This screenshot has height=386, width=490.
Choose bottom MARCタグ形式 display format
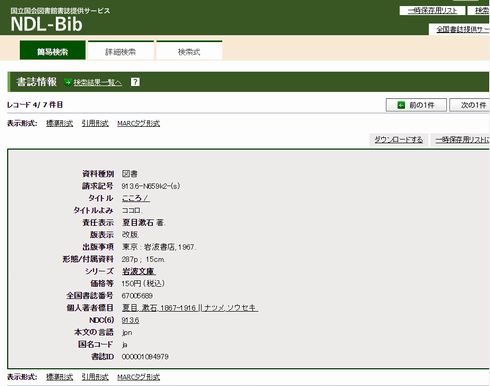click(138, 377)
